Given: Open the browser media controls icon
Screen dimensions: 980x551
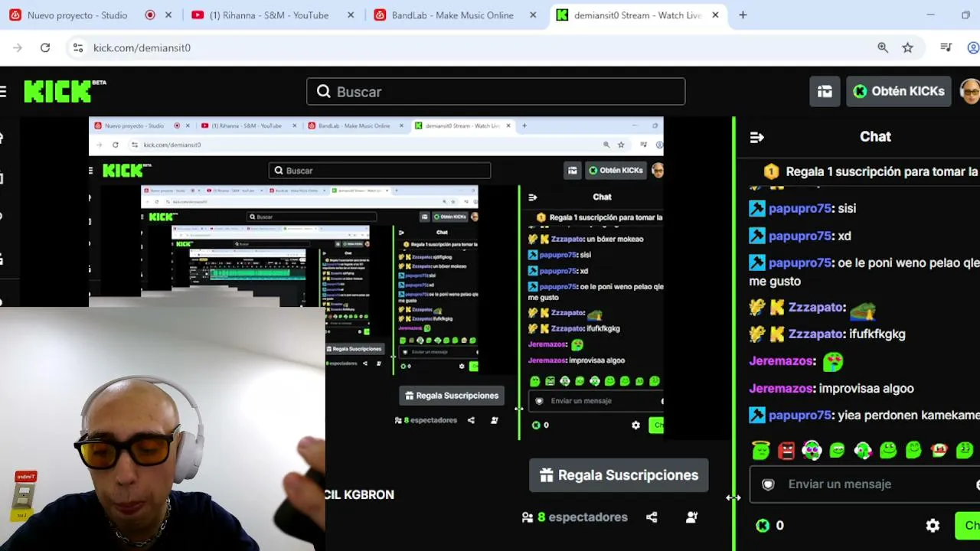Looking at the screenshot, I should (x=946, y=47).
